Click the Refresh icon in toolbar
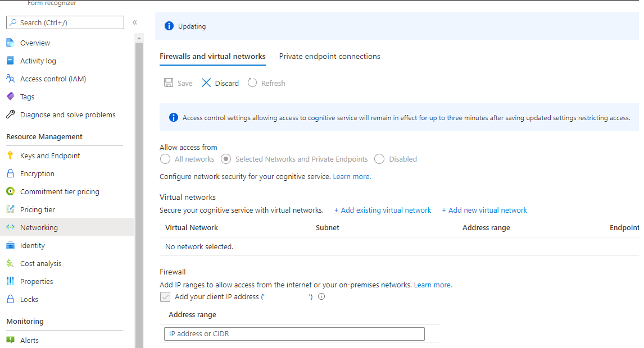 251,83
